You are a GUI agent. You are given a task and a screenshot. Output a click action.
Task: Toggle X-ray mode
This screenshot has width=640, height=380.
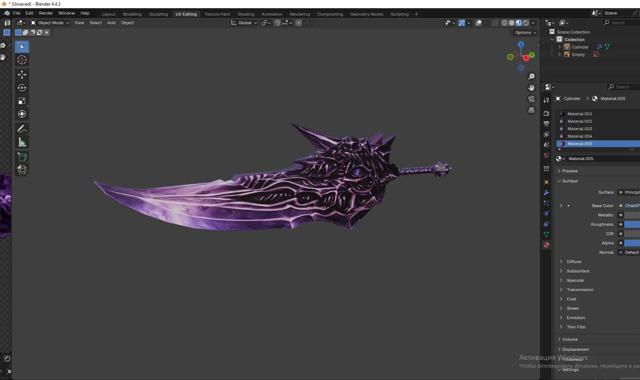tap(495, 23)
